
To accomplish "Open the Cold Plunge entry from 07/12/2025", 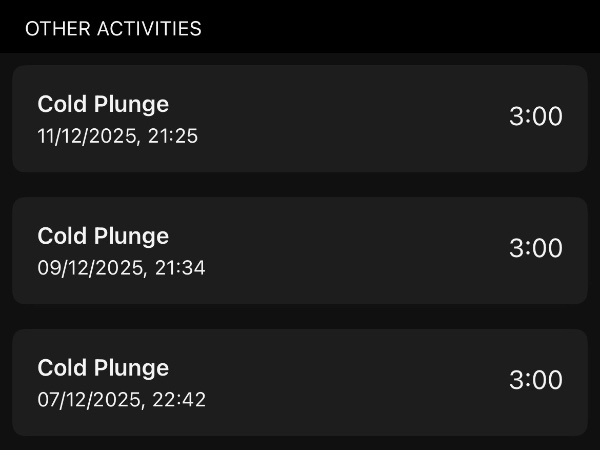I will [x=299, y=382].
